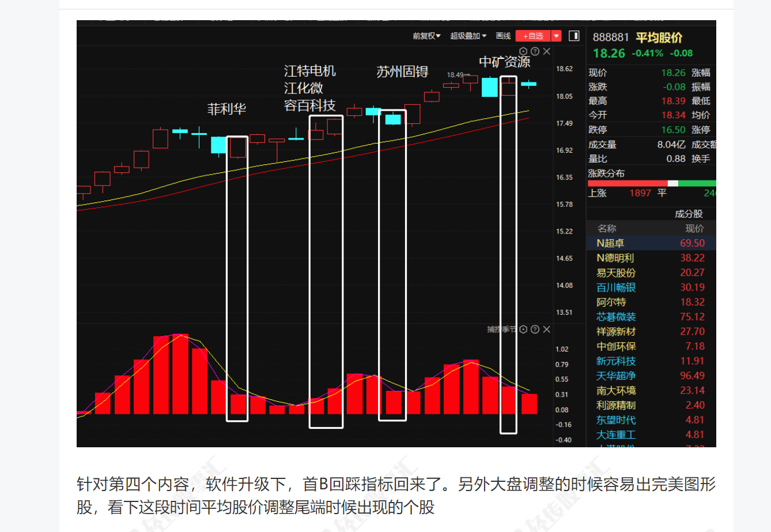Click the 1.02 indicator axis label

click(x=562, y=349)
